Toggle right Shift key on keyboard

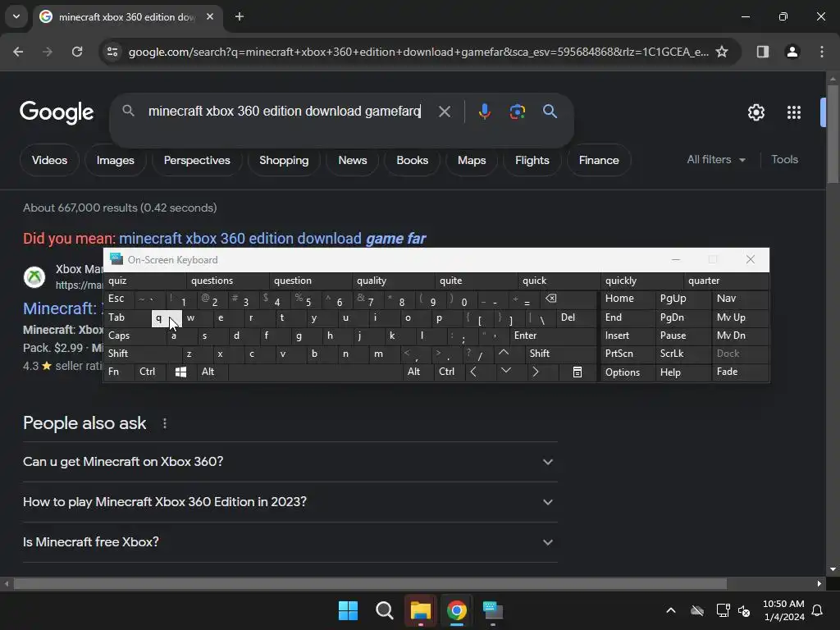[560, 354]
